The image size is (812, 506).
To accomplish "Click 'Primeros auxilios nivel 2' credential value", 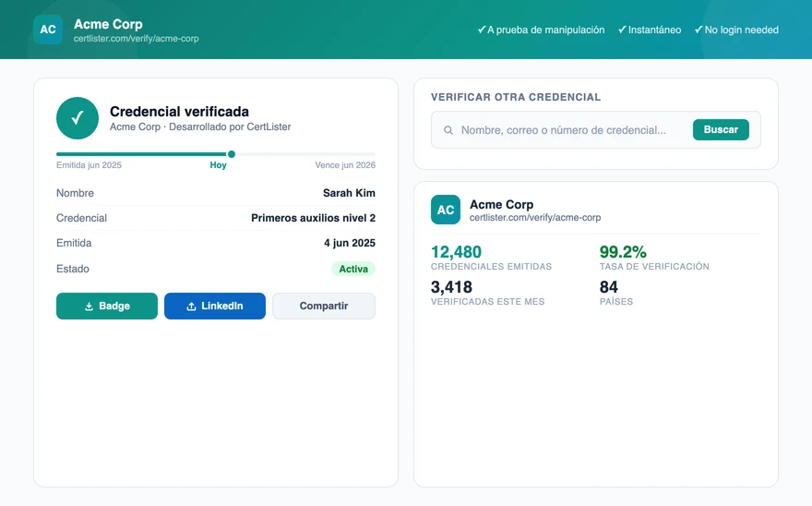I will click(x=314, y=218).
